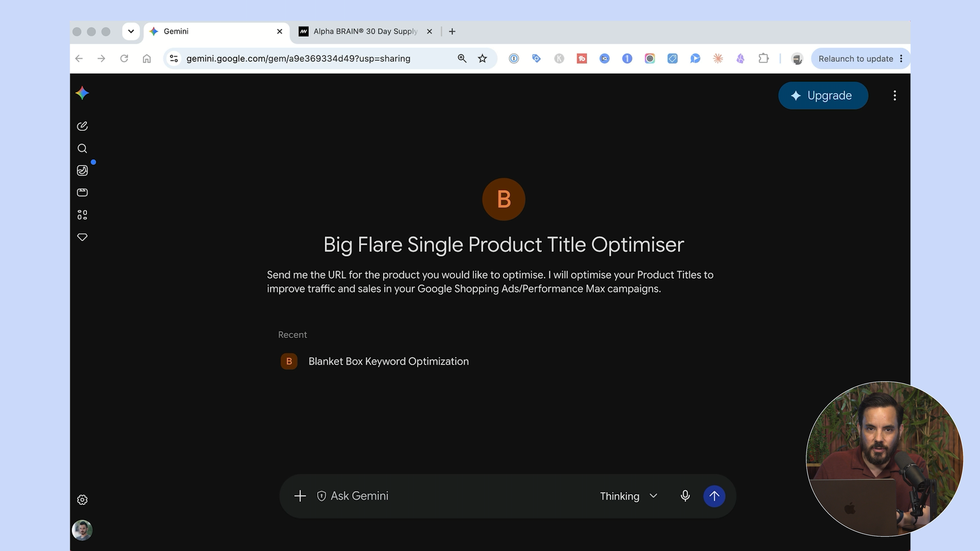Close the Gemini tab
Viewport: 980px width, 551px height.
pyautogui.click(x=279, y=31)
